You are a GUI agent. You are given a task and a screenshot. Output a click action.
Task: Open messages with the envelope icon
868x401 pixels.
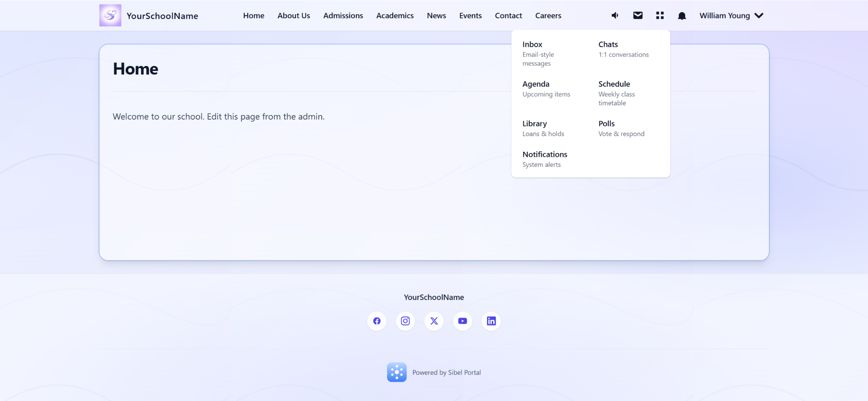coord(638,15)
